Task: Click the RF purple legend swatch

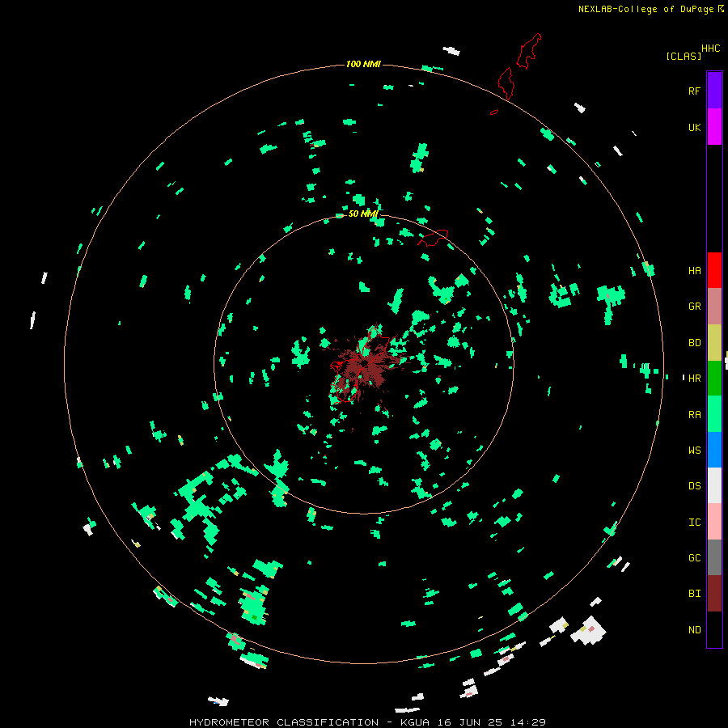Action: point(714,91)
